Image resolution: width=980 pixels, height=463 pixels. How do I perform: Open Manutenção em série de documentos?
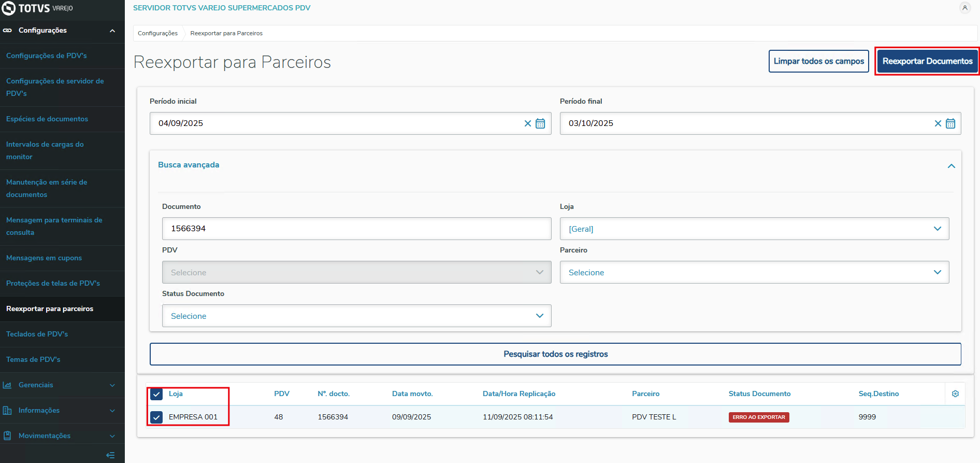point(62,189)
